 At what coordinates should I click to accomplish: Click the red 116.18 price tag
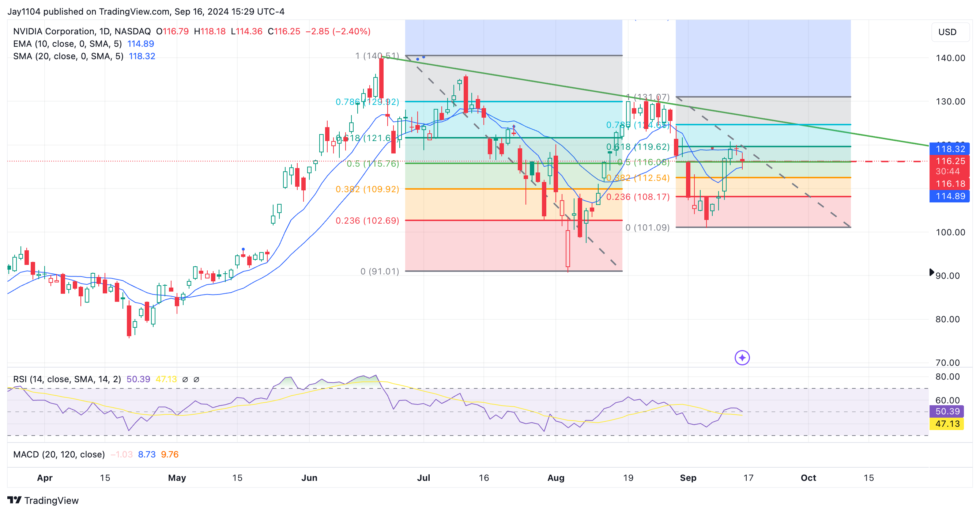(x=950, y=184)
